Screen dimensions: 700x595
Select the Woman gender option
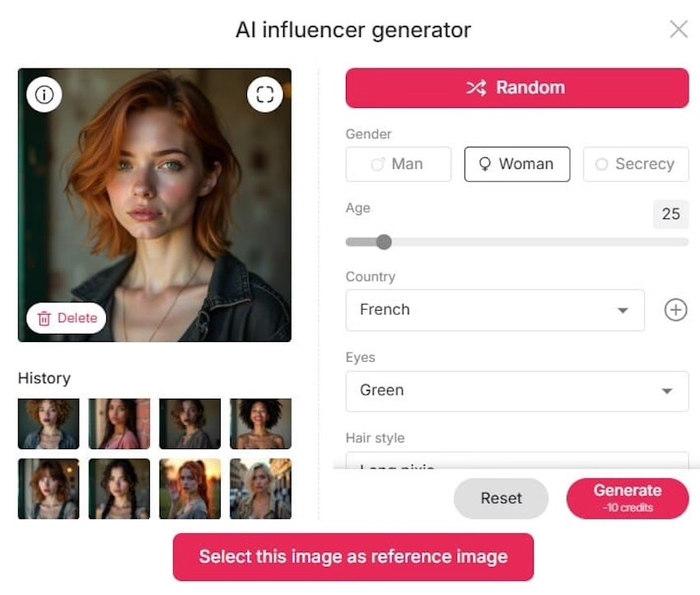pyautogui.click(x=517, y=164)
